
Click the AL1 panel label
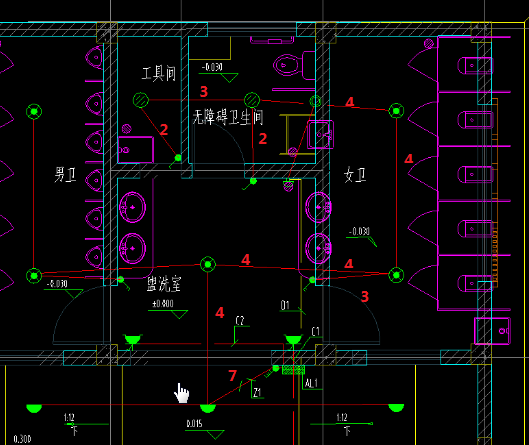(x=311, y=384)
